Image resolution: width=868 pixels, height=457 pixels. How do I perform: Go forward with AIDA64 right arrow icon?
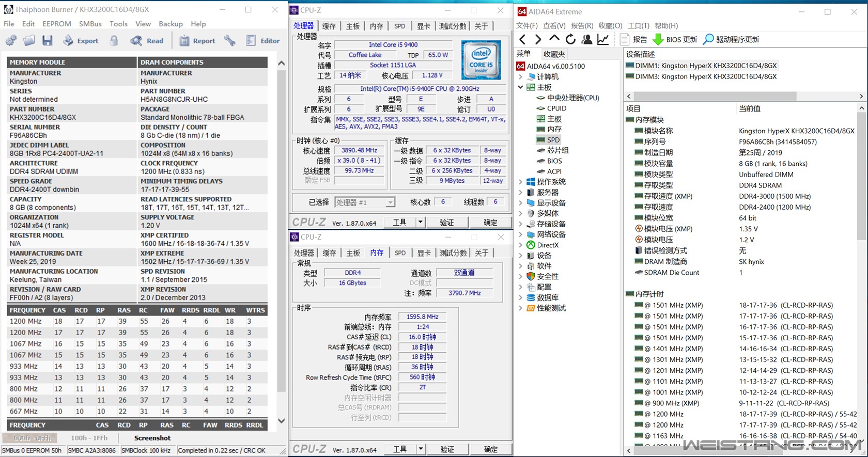[538, 39]
